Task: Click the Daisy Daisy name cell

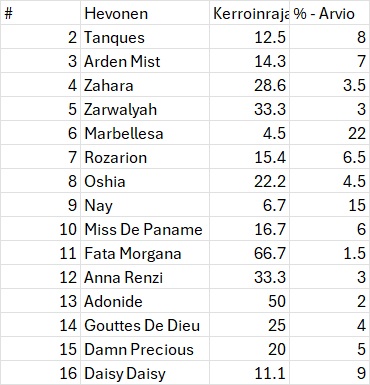Action: 145,373
